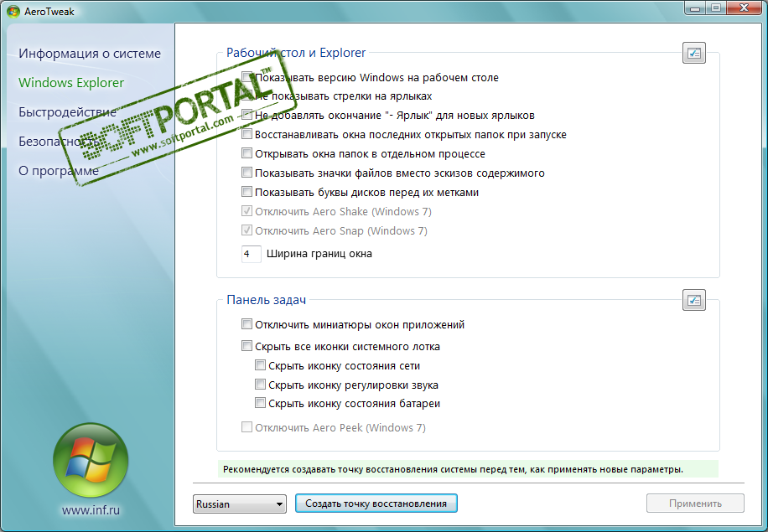
Task: Check Скрыть все иконки системного лотка
Action: [246, 346]
